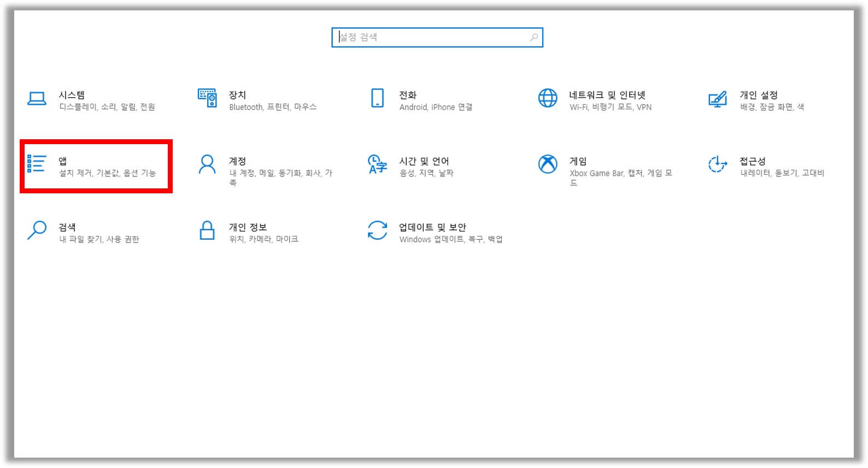
Task: Click text '내 파일 찾기, 사용 권한'
Action: point(99,239)
